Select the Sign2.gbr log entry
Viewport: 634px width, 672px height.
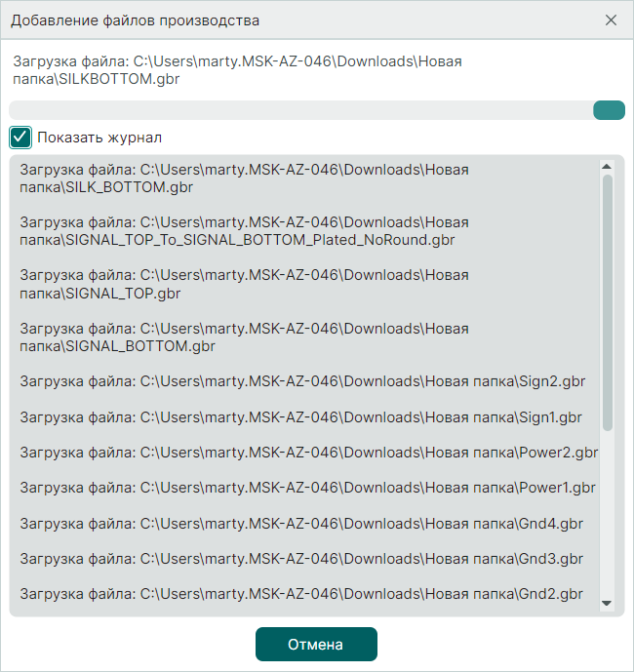[x=302, y=381]
